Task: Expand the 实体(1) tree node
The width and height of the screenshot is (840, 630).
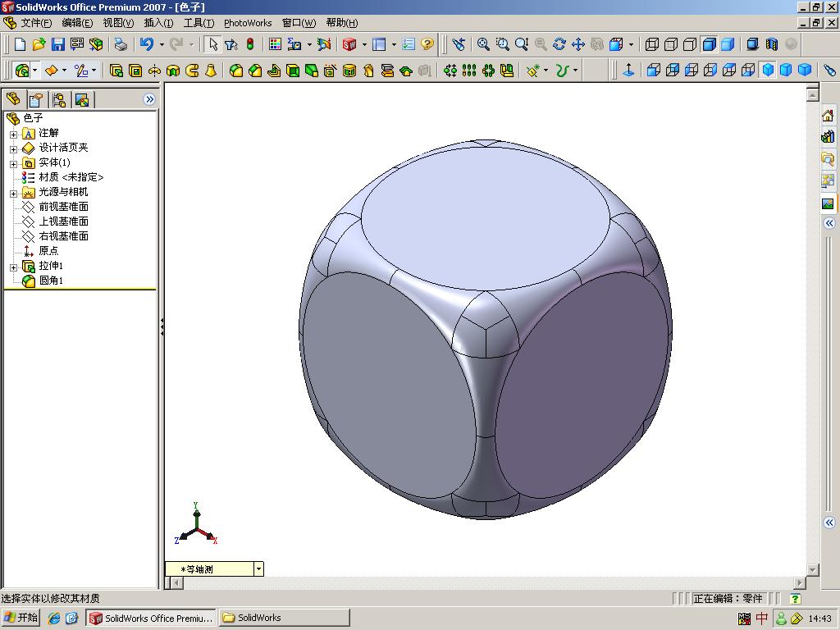Action: pos(13,163)
